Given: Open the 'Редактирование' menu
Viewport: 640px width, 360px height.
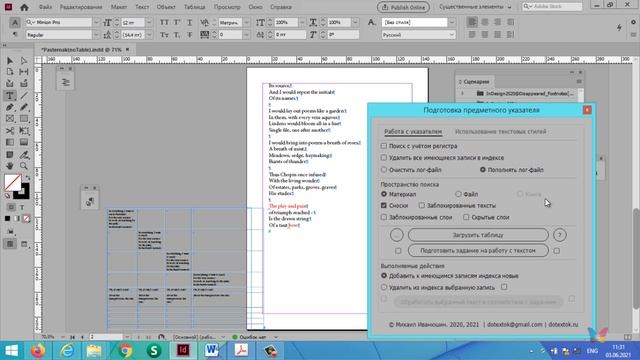Looking at the screenshot, I should click(81, 7).
